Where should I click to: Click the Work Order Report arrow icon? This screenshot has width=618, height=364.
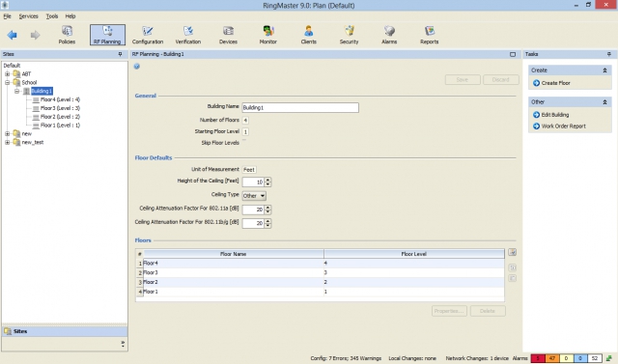coord(537,126)
